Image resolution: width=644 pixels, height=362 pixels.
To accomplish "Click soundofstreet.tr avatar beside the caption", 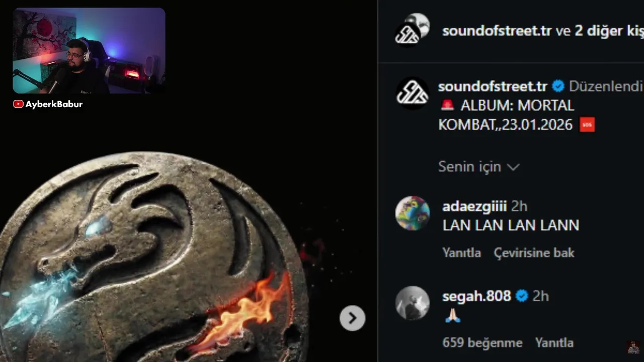I will (x=413, y=93).
